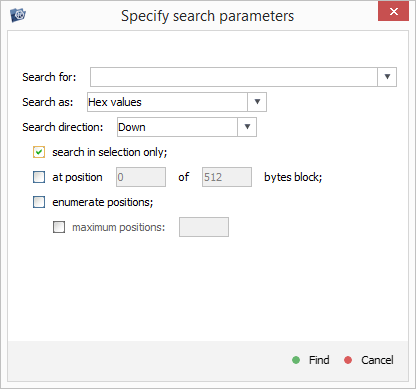This screenshot has width=416, height=389.
Task: Click the red Cancel dot icon
Action: pyautogui.click(x=348, y=360)
